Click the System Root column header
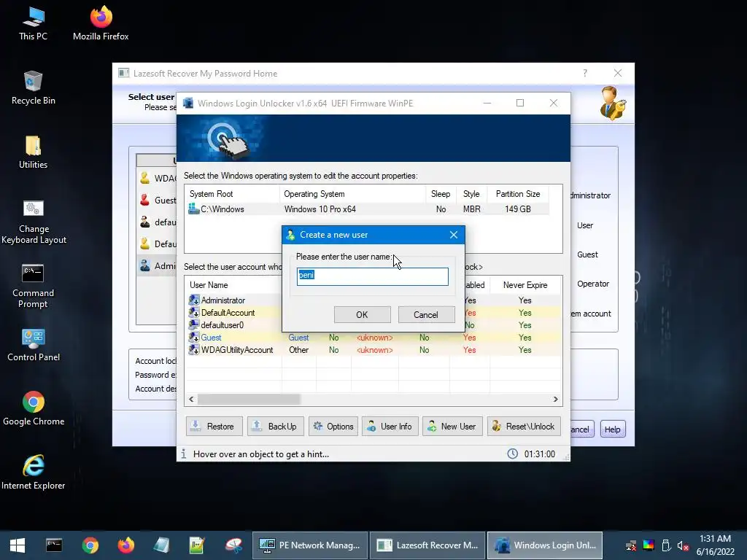Screen dimensions: 747x560 click(233, 194)
